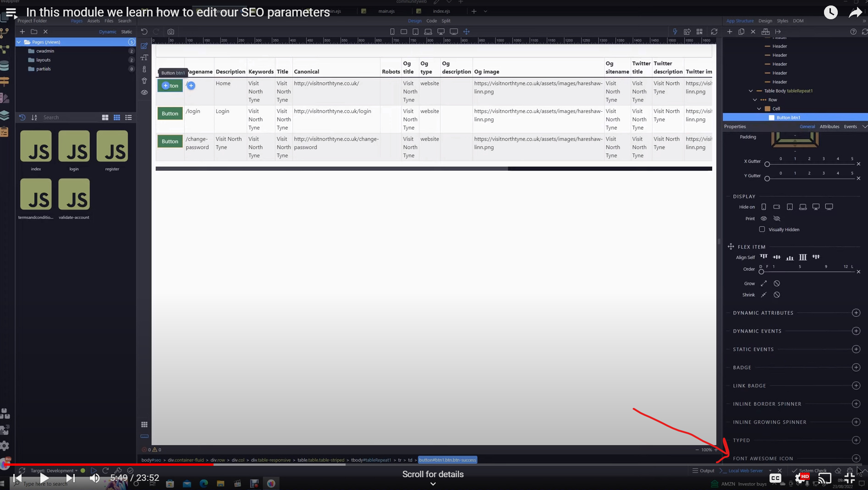Select Align Self stretch icon
This screenshot has height=490, width=868.
click(802, 257)
